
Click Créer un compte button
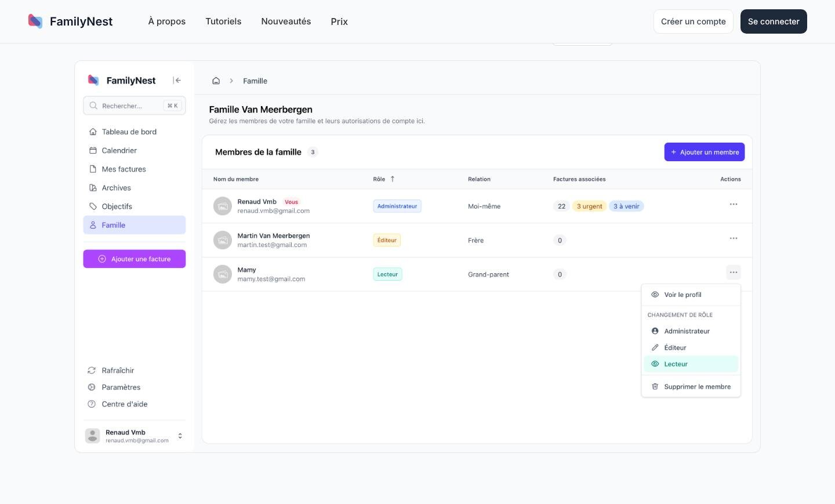694,21
